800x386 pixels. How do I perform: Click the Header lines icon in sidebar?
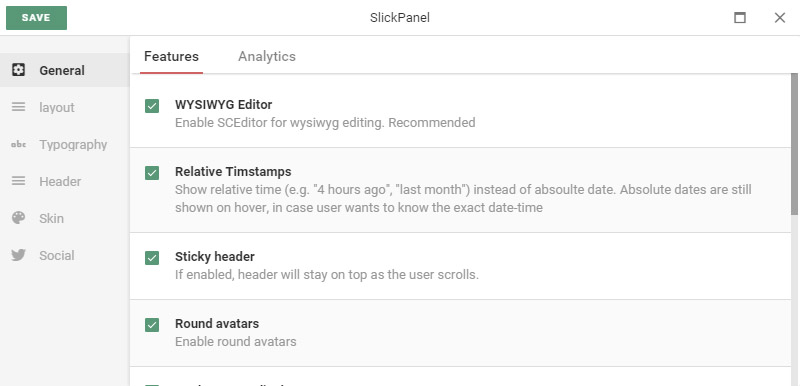[18, 181]
